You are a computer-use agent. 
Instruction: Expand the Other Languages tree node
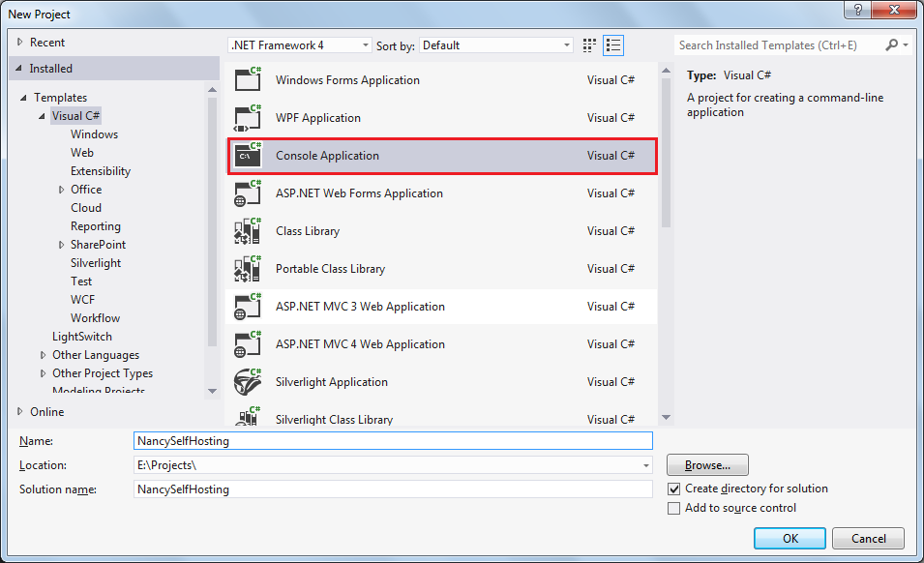click(43, 355)
